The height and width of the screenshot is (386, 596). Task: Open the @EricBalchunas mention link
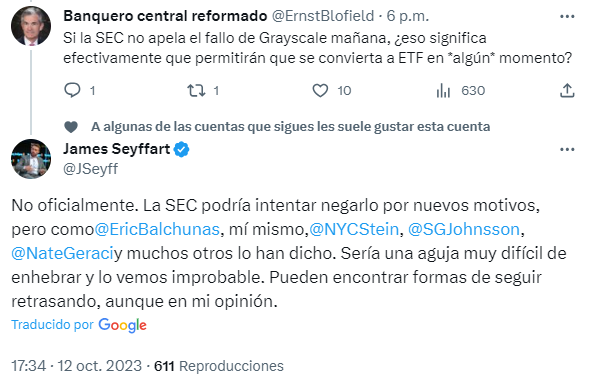[157, 229]
